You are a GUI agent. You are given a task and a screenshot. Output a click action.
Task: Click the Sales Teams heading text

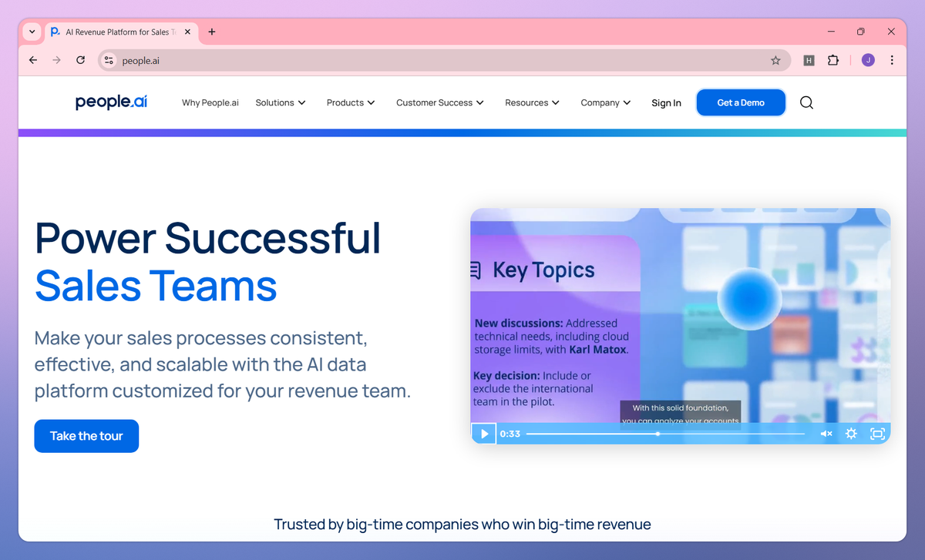click(x=156, y=286)
